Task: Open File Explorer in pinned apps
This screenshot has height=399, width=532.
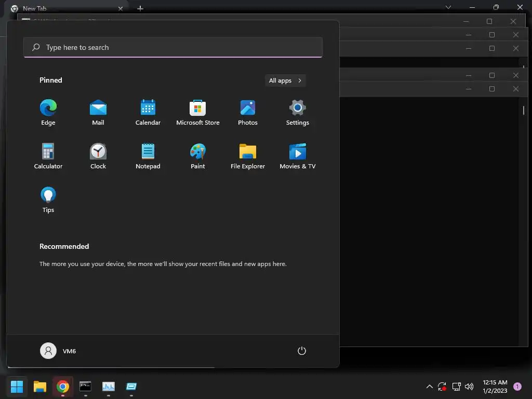Action: tap(248, 156)
